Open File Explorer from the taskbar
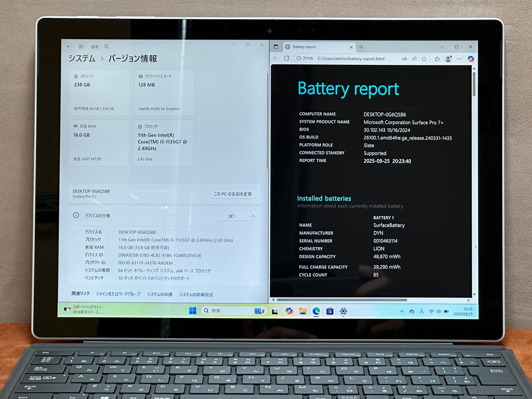 click(x=303, y=311)
